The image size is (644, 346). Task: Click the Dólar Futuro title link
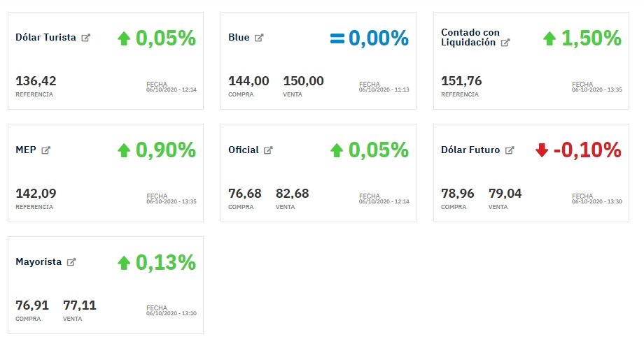470,150
